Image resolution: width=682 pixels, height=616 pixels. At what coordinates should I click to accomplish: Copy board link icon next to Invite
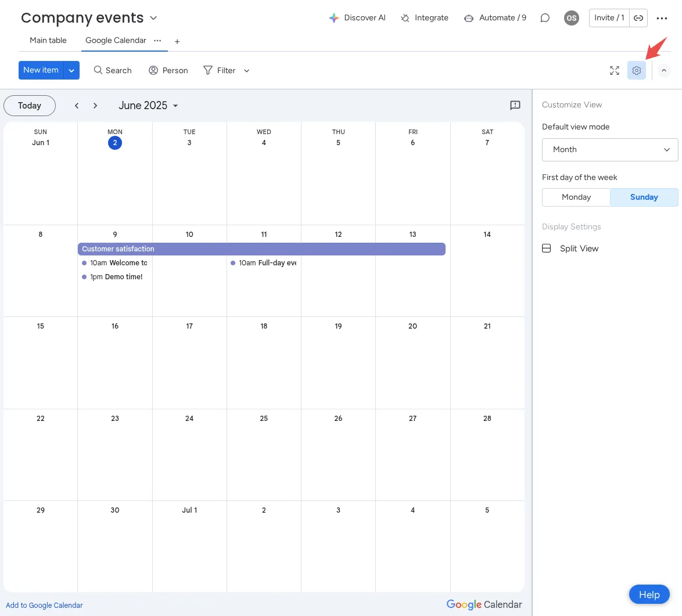pos(638,18)
